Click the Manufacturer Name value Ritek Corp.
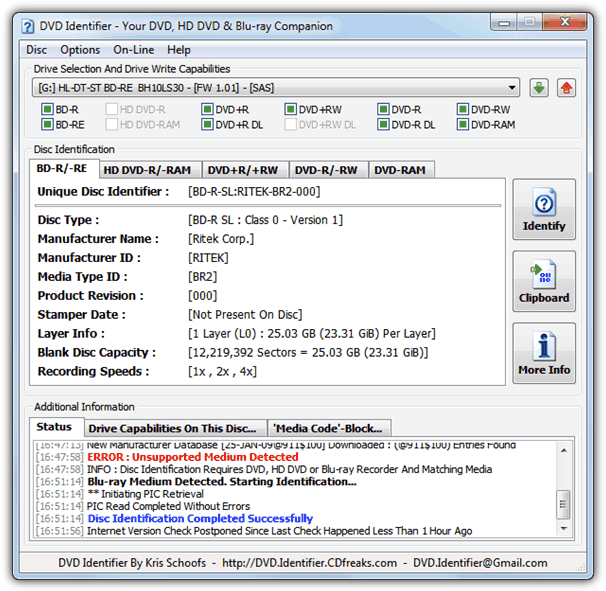The width and height of the screenshot is (606, 591). coord(221,239)
